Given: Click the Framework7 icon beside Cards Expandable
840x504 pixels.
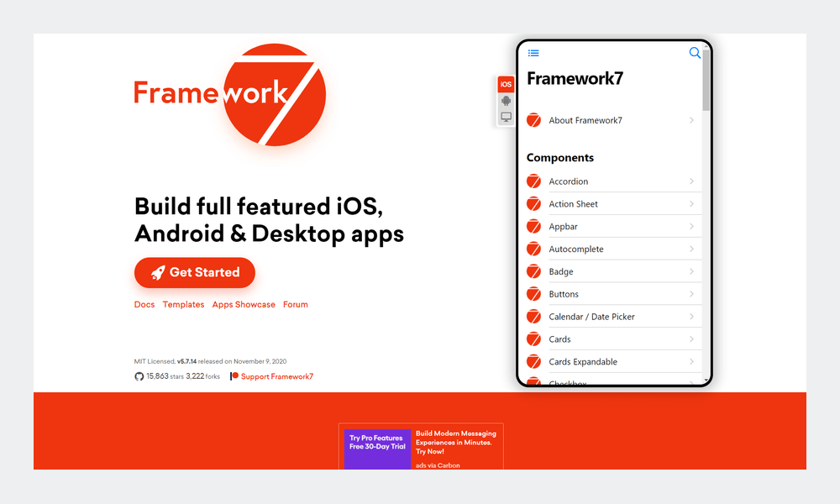Looking at the screenshot, I should pos(533,361).
